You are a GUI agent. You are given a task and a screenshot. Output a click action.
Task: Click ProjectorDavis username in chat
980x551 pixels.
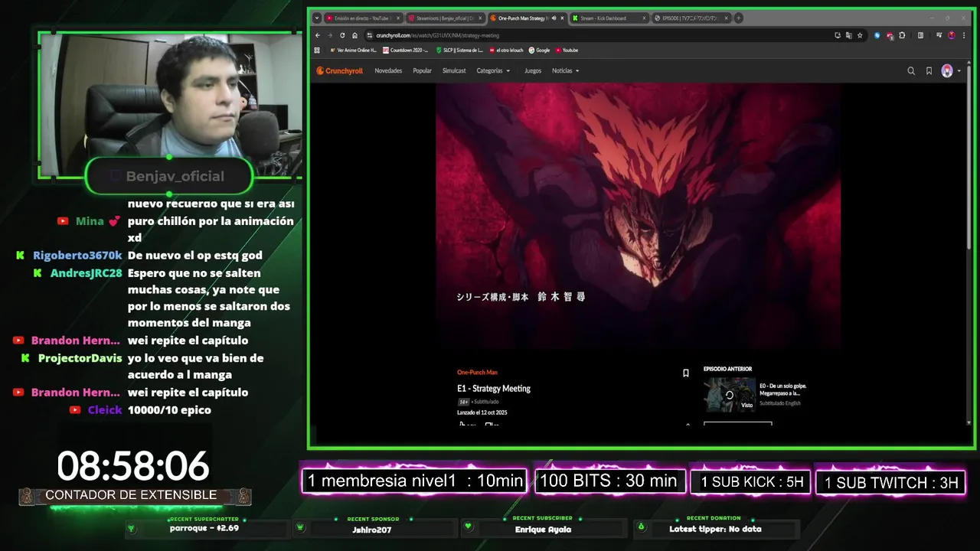80,358
